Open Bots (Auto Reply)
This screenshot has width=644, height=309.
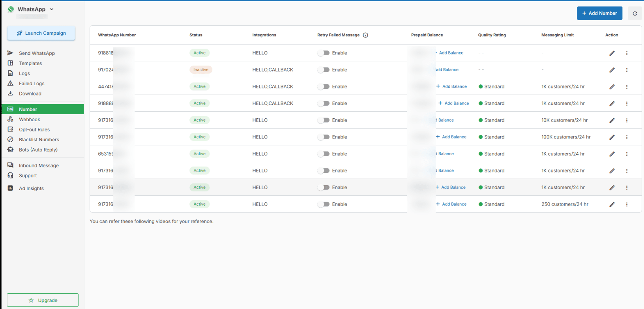(38, 150)
